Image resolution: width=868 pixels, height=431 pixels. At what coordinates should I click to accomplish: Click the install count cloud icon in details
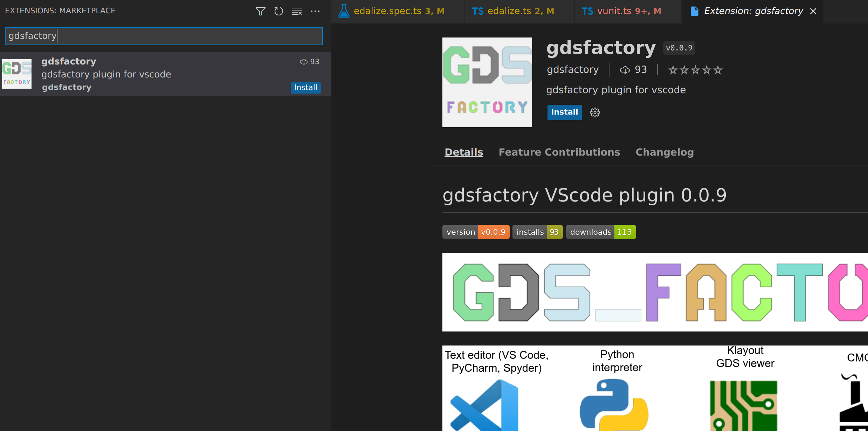[x=625, y=70]
